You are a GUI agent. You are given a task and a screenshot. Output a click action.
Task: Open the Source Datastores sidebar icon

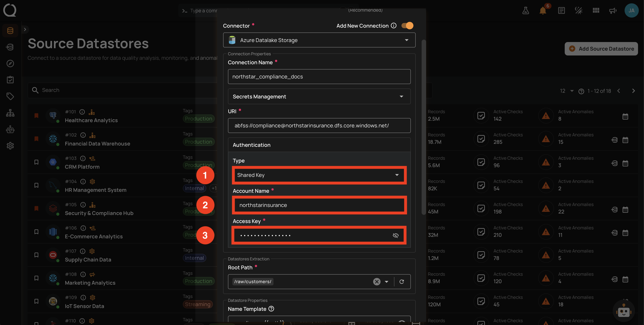[x=10, y=31]
